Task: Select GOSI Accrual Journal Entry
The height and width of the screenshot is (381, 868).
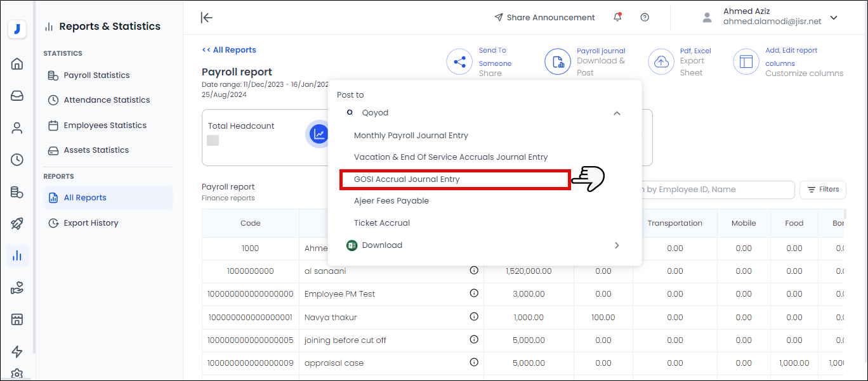Action: click(407, 179)
